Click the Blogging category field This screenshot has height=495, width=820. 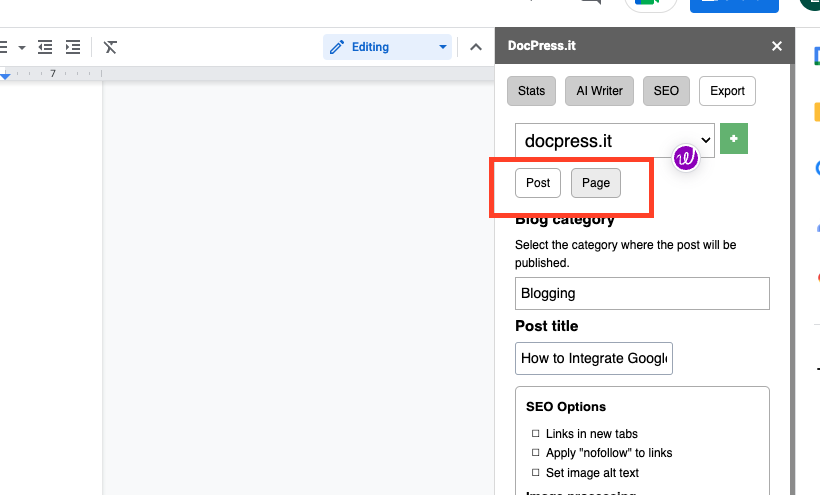(642, 293)
